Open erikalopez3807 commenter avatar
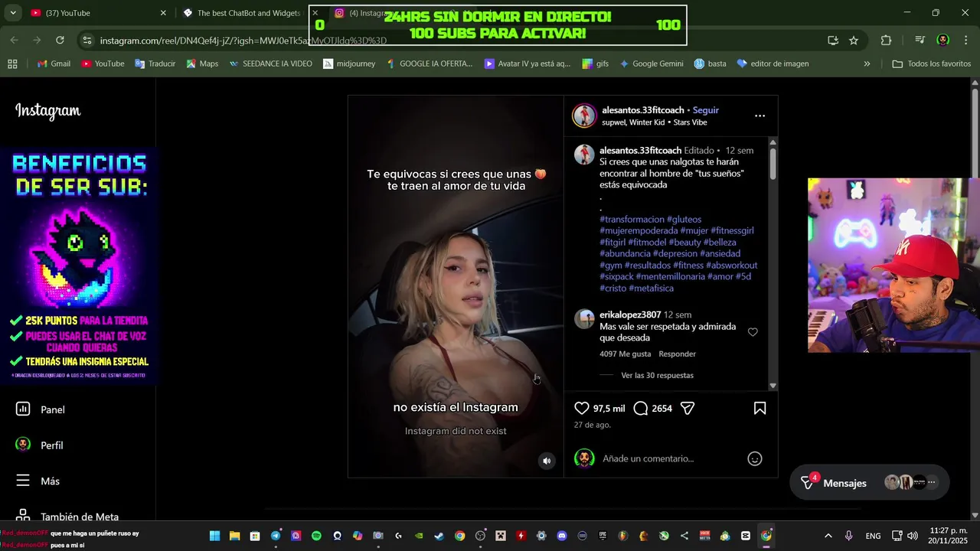The height and width of the screenshot is (551, 980). click(584, 319)
